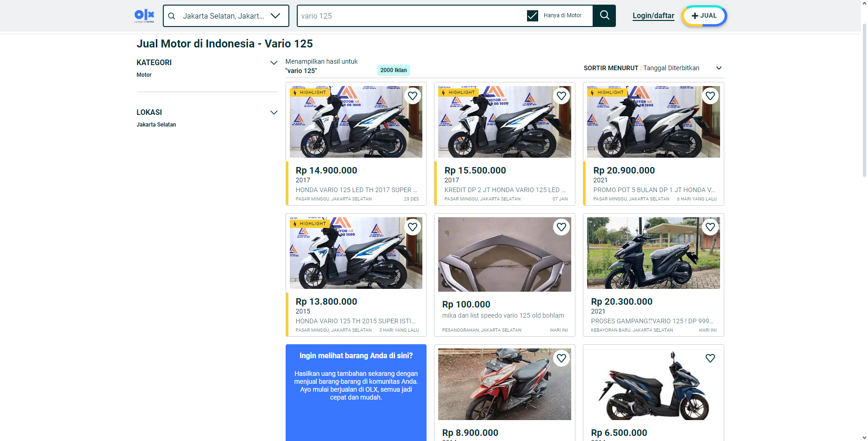Click the location magnifier icon
868x441 pixels.
pos(172,16)
